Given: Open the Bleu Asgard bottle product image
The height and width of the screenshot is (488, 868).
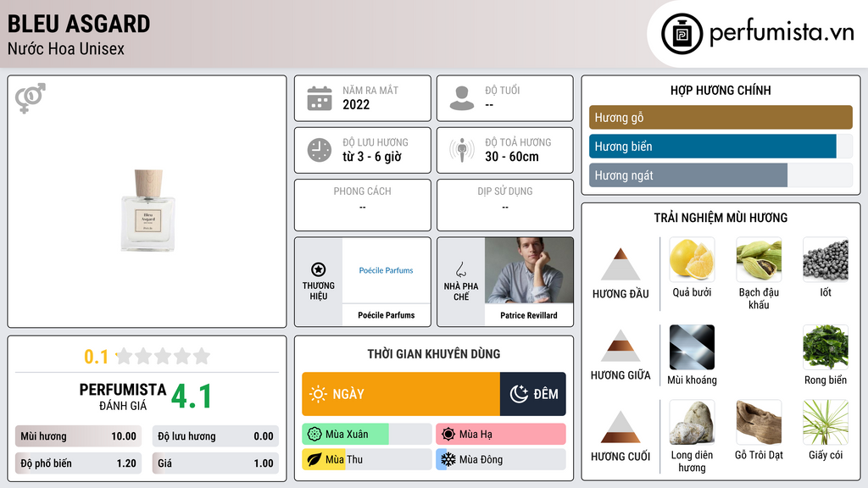Looking at the screenshot, I should coord(147,211).
